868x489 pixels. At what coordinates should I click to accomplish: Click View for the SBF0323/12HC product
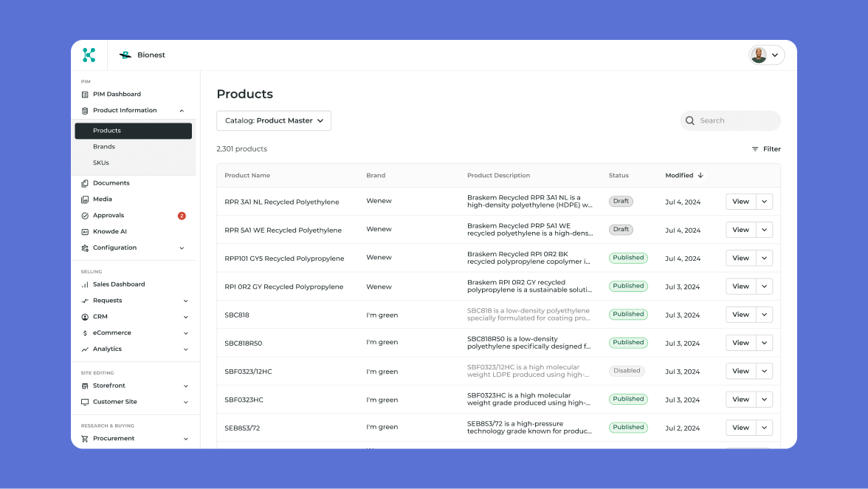(740, 372)
